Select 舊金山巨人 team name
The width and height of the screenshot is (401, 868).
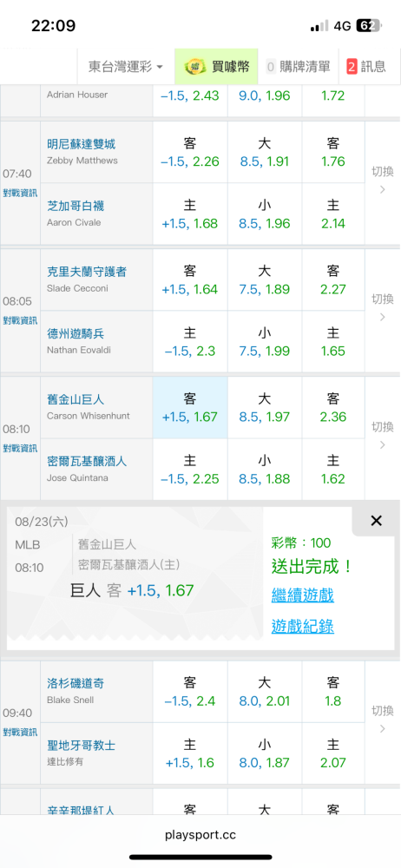click(76, 399)
